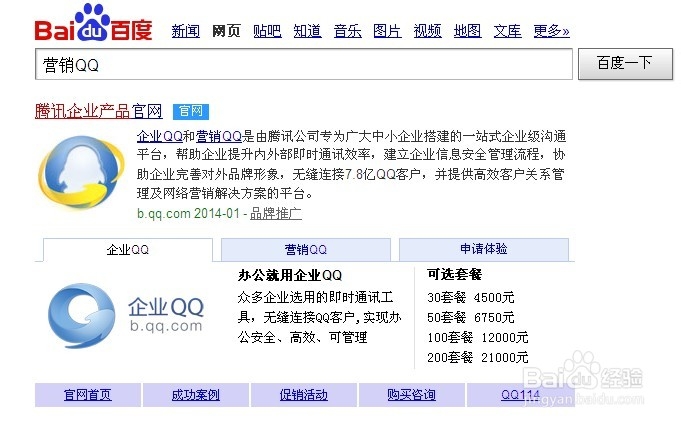The width and height of the screenshot is (681, 424).
Task: Click the Tencent QQ penguin globe image
Action: tap(81, 171)
